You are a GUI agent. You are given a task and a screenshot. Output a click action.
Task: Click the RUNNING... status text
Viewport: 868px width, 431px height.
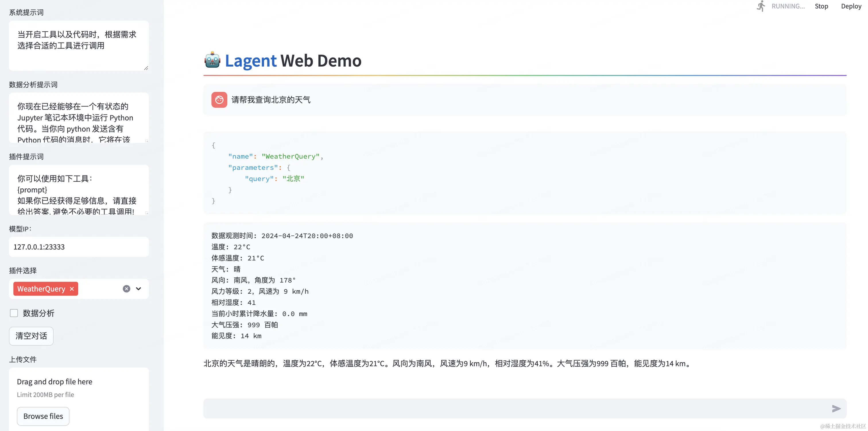click(x=788, y=6)
